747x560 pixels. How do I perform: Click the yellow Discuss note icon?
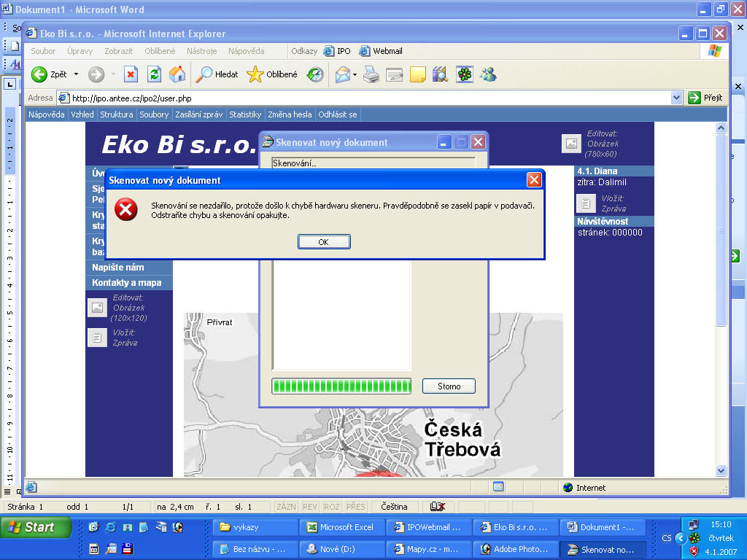click(x=418, y=74)
